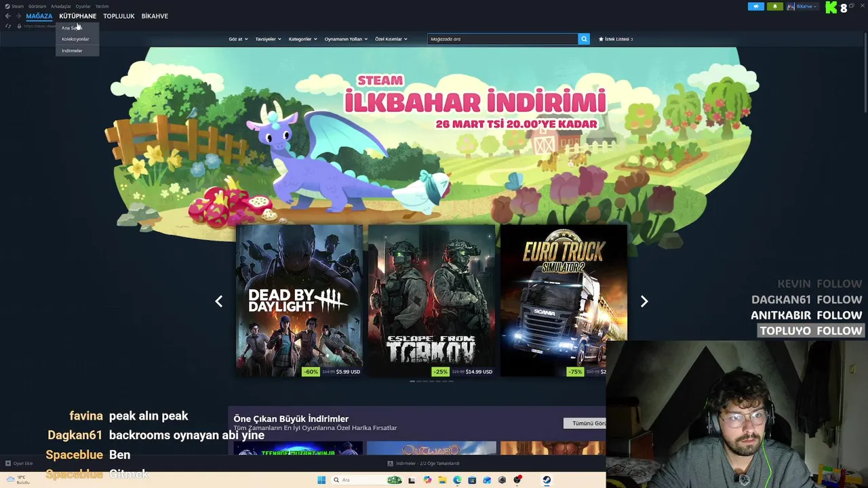The image size is (868, 488).
Task: Click Oyun Ekle at bottom-left
Action: tap(19, 464)
